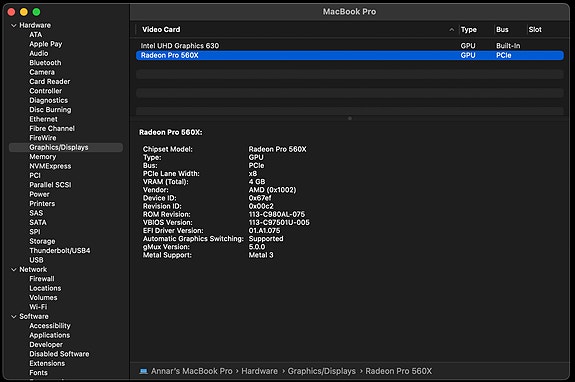
Task: Click the Vendor value AMD (0x1002)
Action: point(272,190)
